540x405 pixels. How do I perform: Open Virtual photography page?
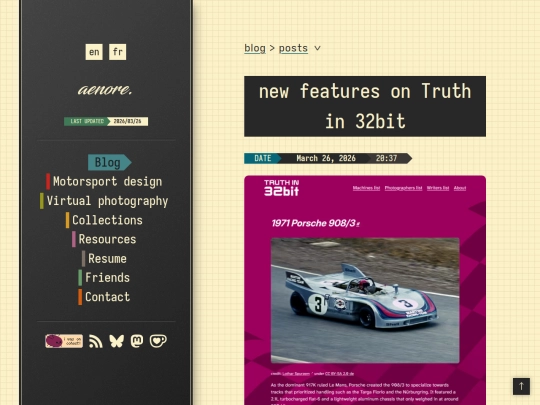coord(104,201)
